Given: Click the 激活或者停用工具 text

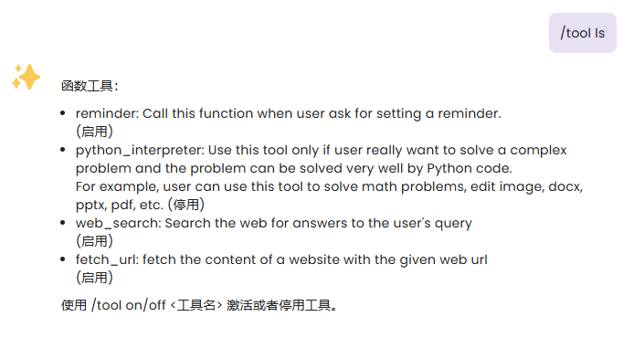Looking at the screenshot, I should [281, 305].
